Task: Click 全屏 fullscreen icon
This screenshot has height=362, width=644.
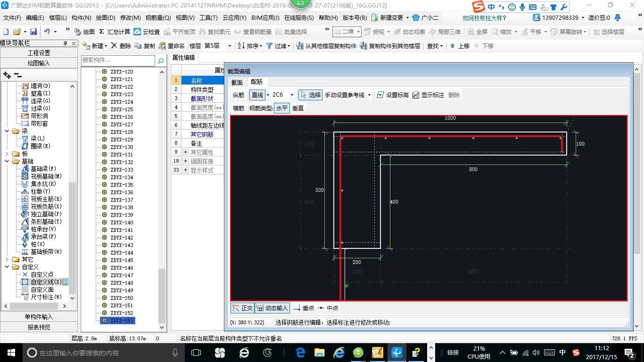Action: point(477,32)
